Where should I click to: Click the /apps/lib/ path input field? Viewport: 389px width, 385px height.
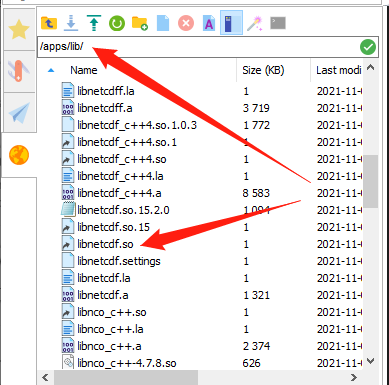pos(198,47)
